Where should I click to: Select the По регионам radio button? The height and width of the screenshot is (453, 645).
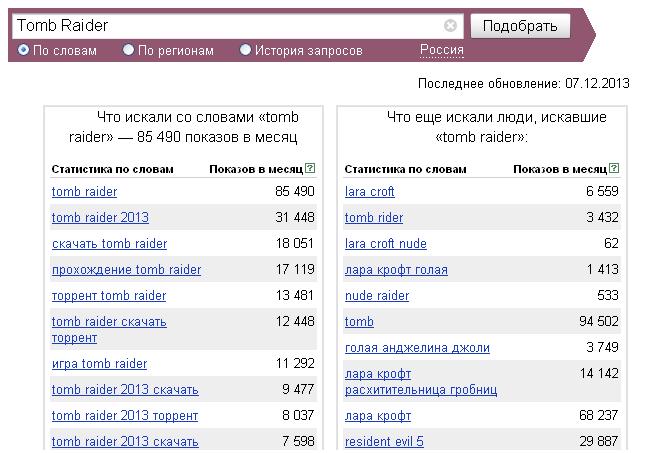[x=128, y=50]
